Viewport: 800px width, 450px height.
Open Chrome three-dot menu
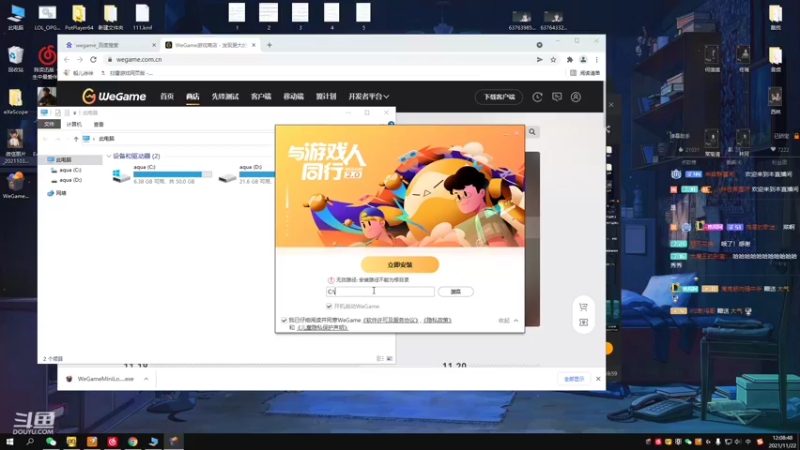click(x=596, y=60)
